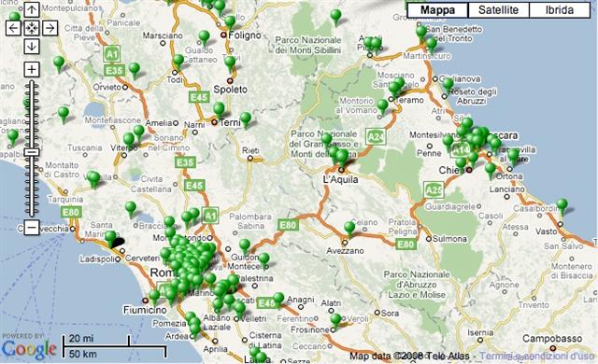Zoom in with the plus button
Screen dimensions: 598x364
32,69
